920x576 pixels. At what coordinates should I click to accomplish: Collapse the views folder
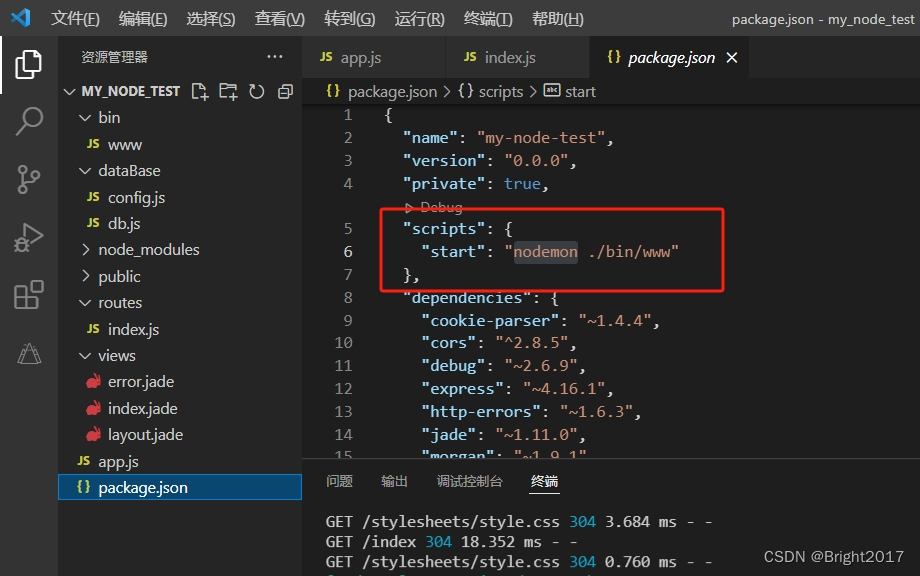click(180, 355)
